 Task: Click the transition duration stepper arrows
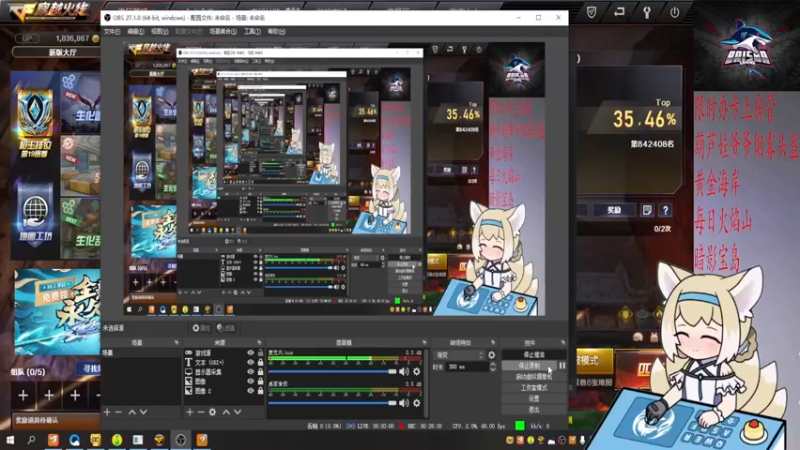tap(493, 367)
